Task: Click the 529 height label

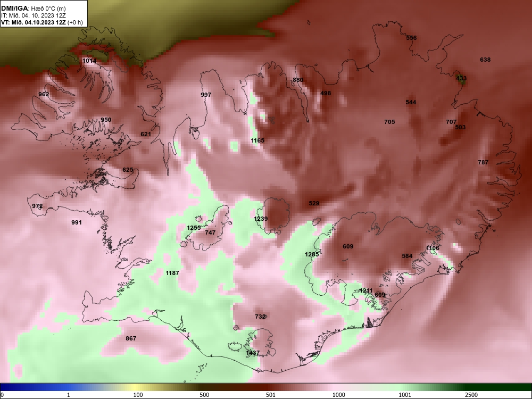Action: pos(314,203)
